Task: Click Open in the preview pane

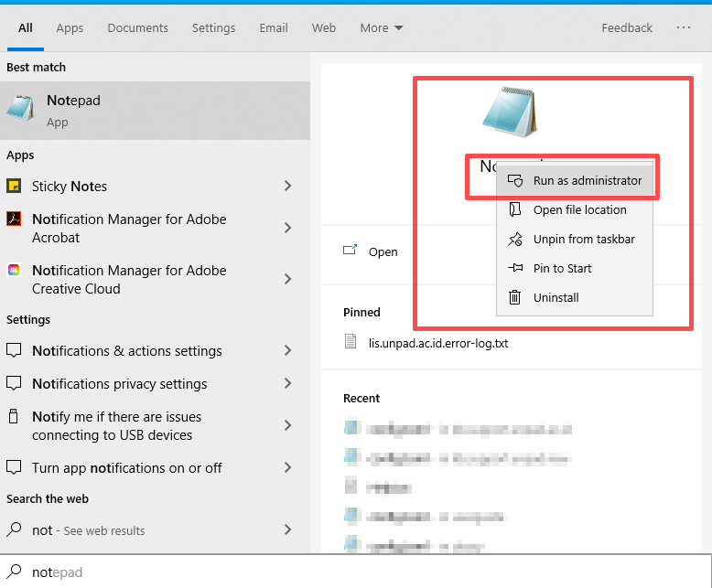Action: [x=383, y=251]
